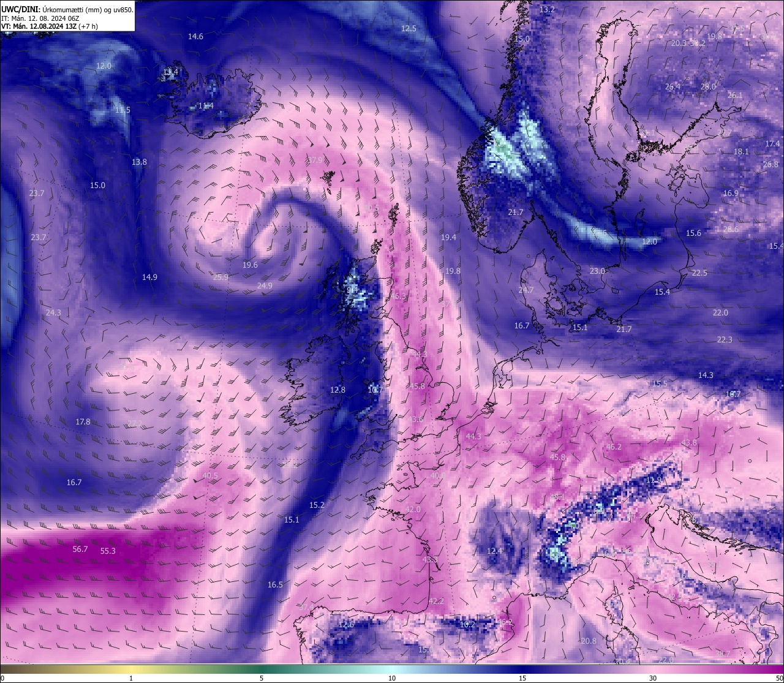Click the 17.8 value label
Screen dimensions: 784x683
pyautogui.click(x=83, y=422)
